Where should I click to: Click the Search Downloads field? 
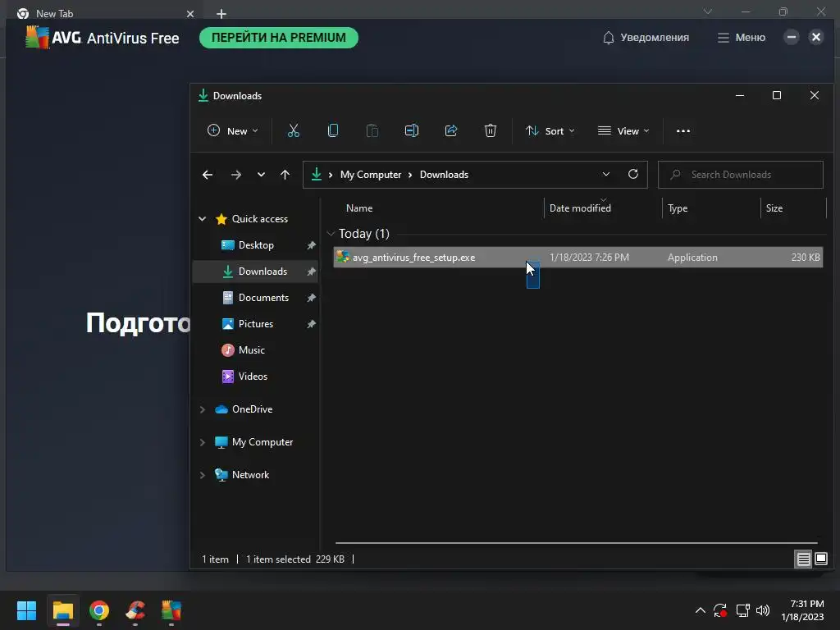click(741, 175)
